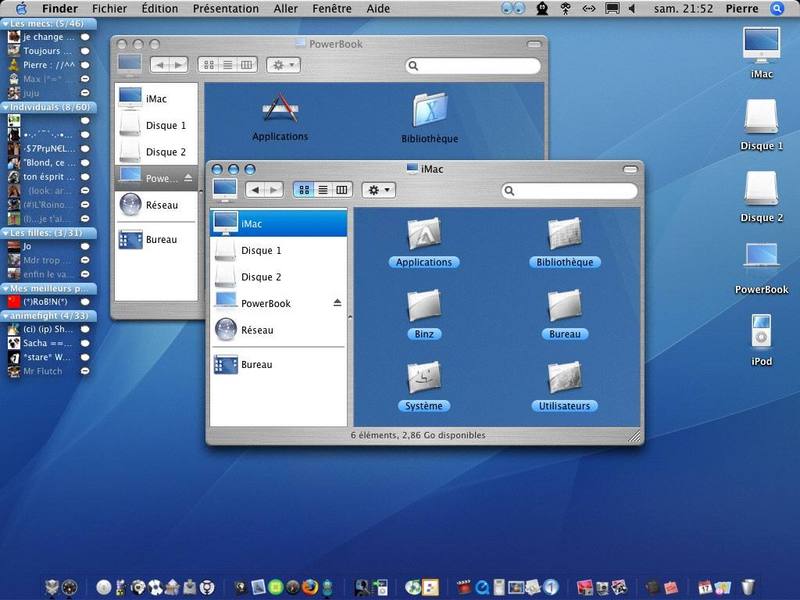Open the Pierre user menu
The height and width of the screenshot is (600, 800).
[x=742, y=9]
